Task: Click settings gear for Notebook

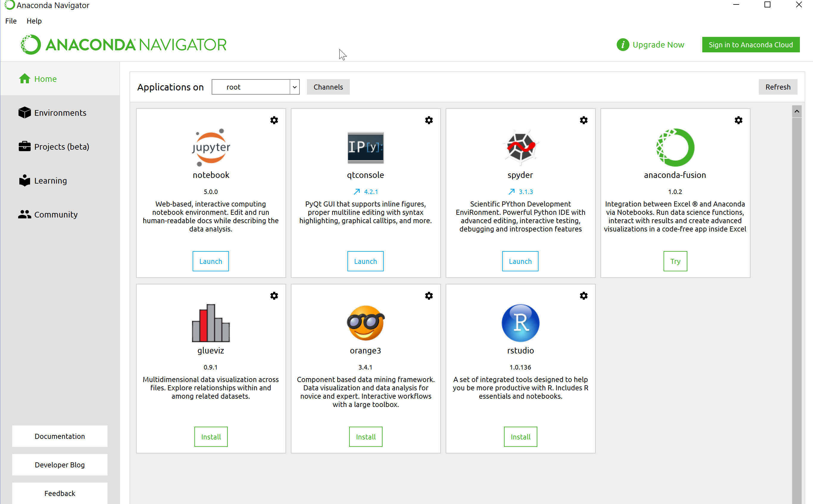Action: point(274,120)
